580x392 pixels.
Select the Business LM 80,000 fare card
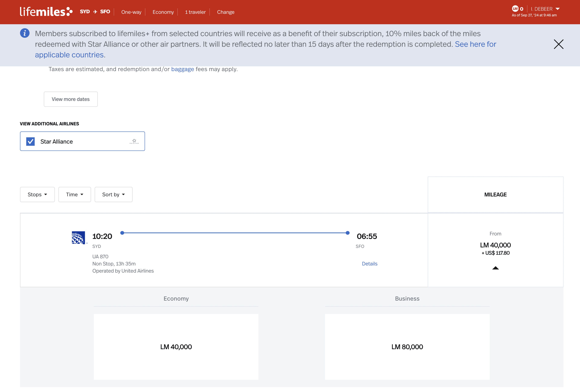(407, 347)
